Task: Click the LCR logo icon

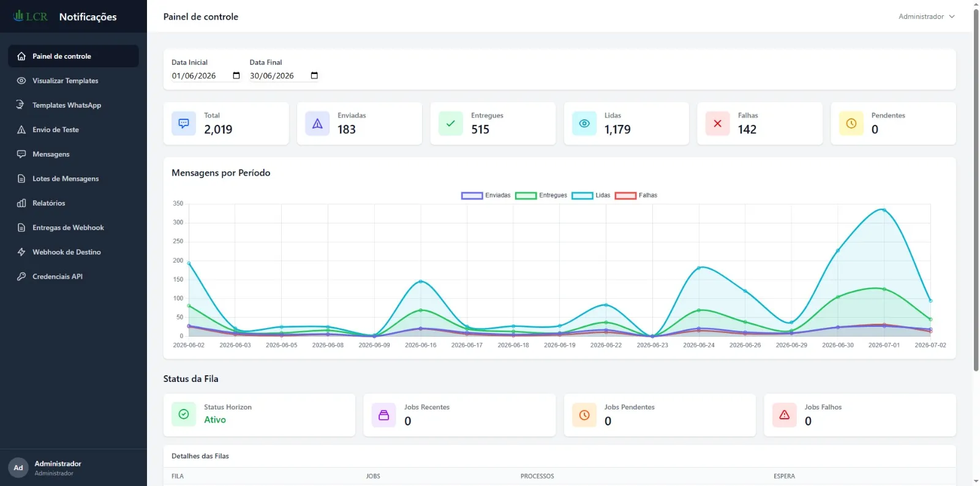Action: tap(30, 16)
